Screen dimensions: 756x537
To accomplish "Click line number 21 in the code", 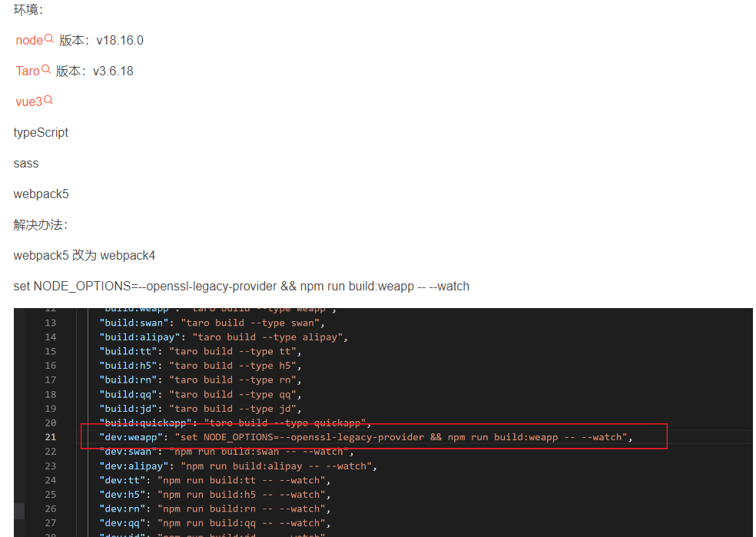I will coord(50,437).
